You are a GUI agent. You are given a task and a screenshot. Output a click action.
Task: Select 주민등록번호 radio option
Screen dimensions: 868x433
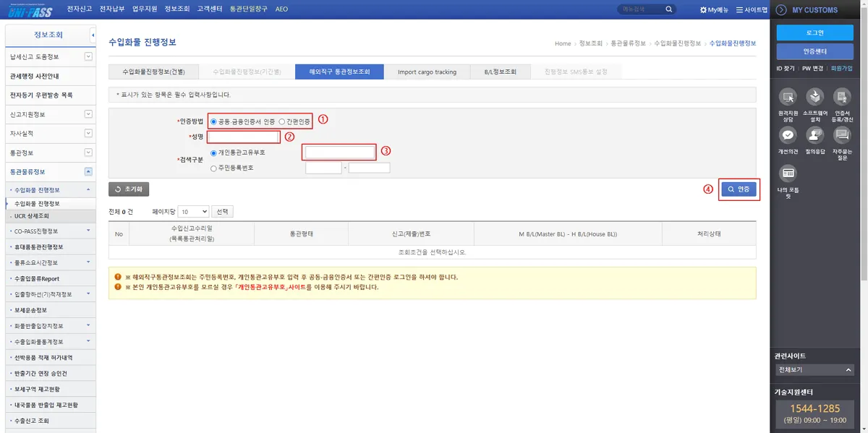point(213,168)
